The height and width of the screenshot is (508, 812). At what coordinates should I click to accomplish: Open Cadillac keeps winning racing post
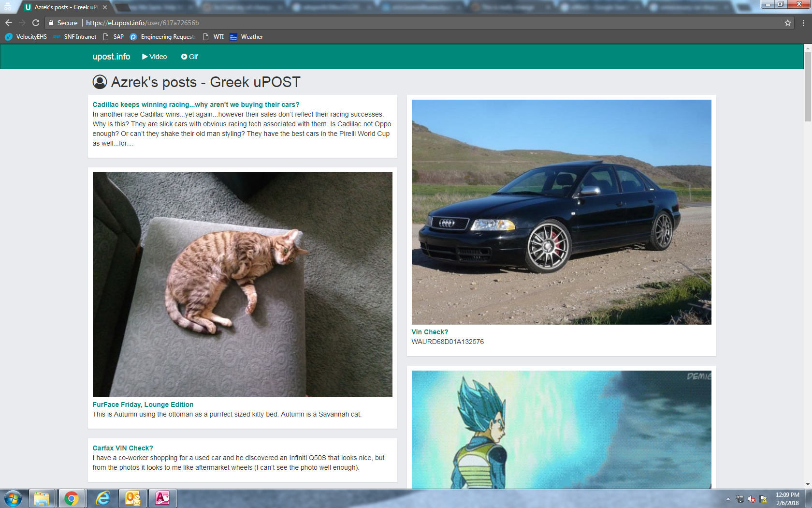(x=196, y=105)
